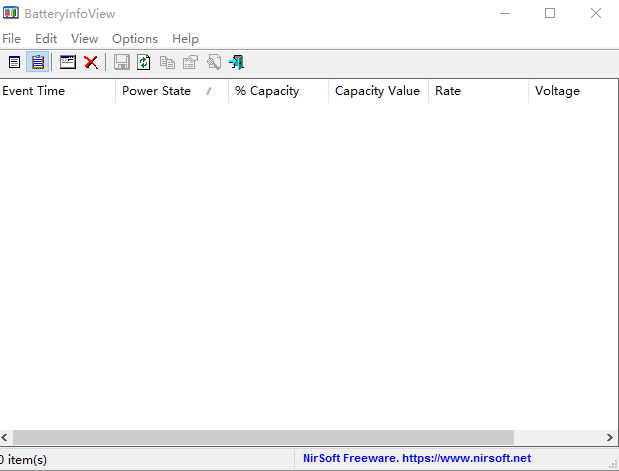Open Properties toolbar icon
Image resolution: width=619 pixels, height=471 pixels.
190,62
